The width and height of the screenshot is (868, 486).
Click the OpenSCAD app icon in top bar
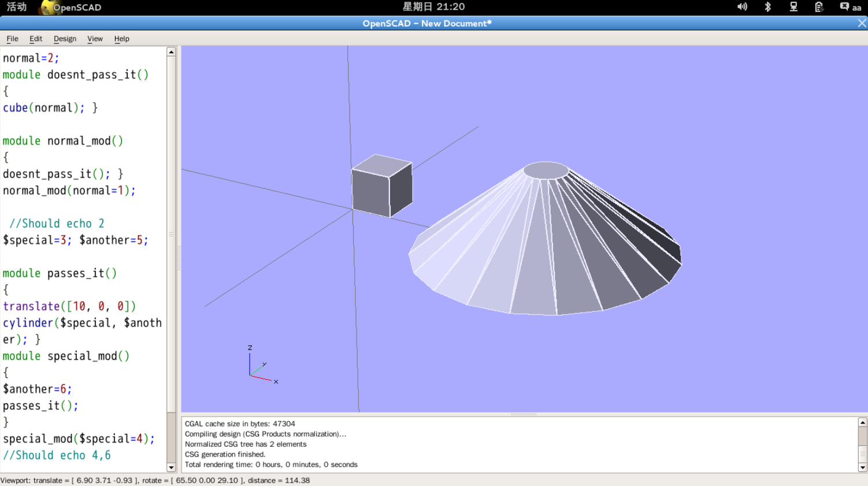tap(46, 8)
